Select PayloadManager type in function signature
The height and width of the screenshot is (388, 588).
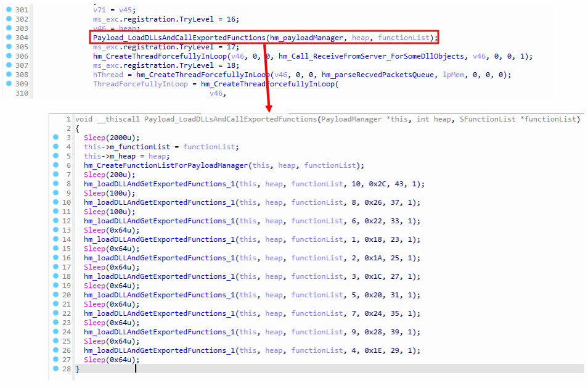pyautogui.click(x=351, y=119)
